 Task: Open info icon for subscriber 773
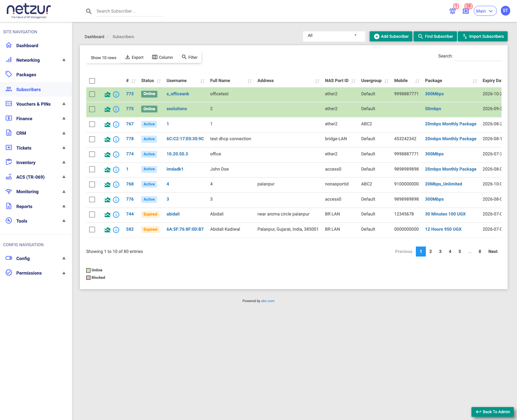(x=116, y=94)
